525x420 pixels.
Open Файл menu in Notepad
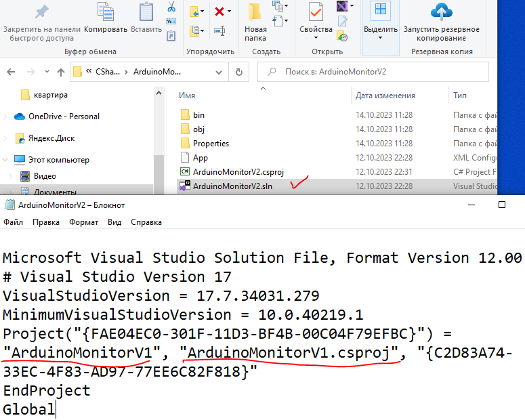tap(13, 222)
